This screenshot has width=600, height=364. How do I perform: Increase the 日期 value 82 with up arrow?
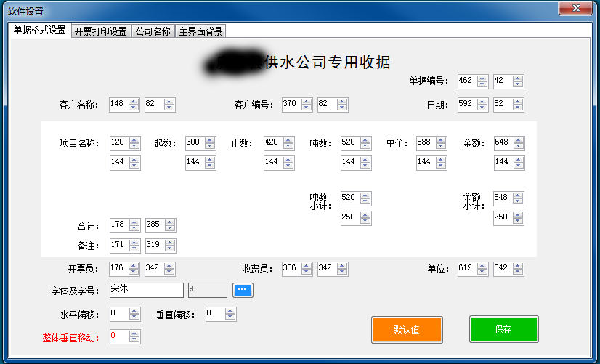click(518, 102)
